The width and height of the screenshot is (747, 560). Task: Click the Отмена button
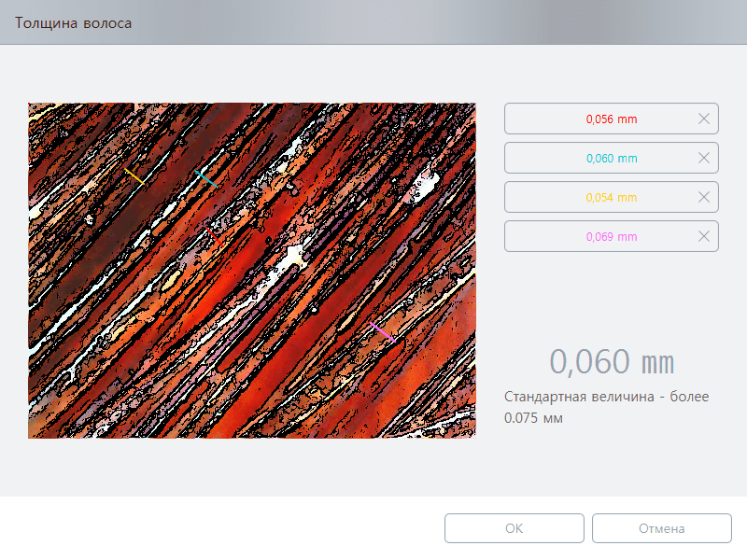click(x=662, y=528)
